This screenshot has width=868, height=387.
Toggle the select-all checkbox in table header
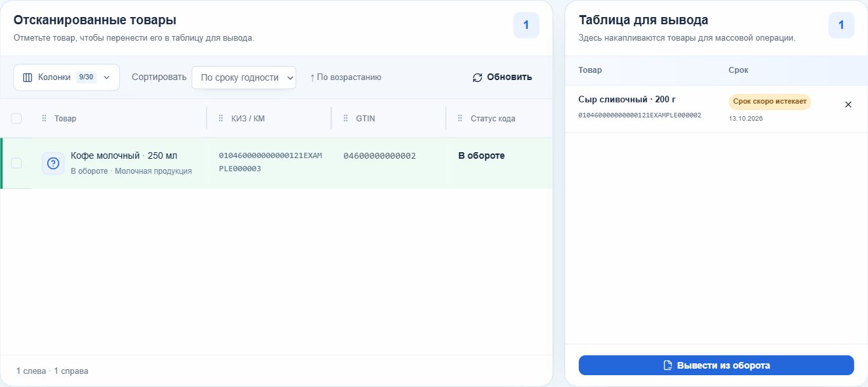click(x=16, y=119)
